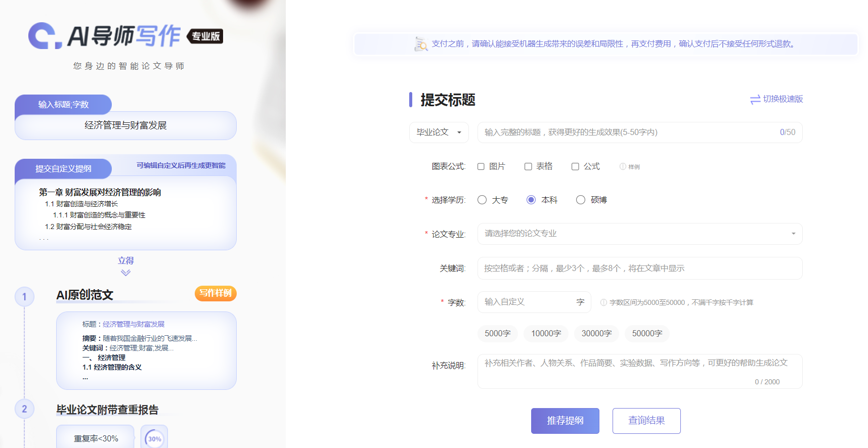This screenshot has height=448, width=868.
Task: Click the 样例 info icon
Action: (623, 166)
